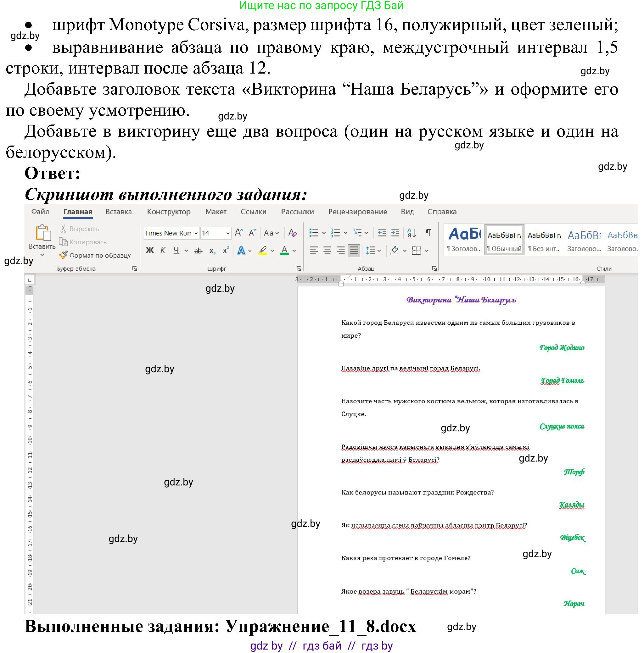Open the font size dropdown
644x653 pixels.
coord(228,233)
